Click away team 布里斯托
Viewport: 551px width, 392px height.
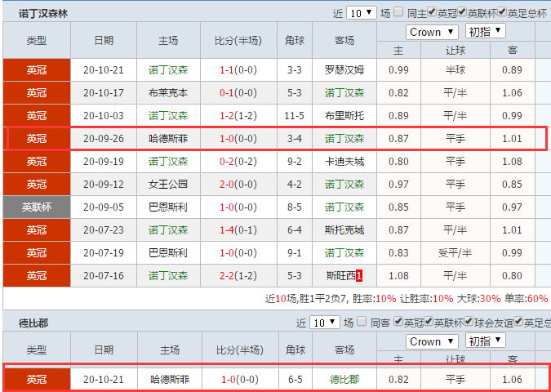(344, 116)
